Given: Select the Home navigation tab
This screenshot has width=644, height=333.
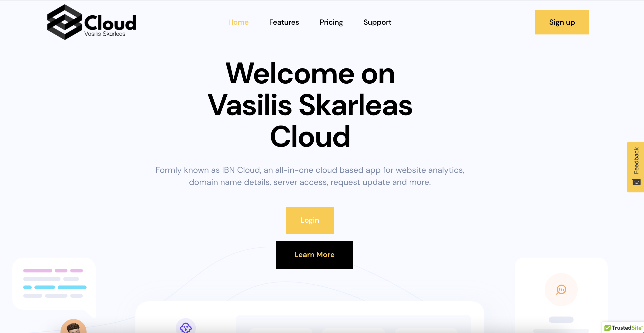Looking at the screenshot, I should tap(238, 22).
